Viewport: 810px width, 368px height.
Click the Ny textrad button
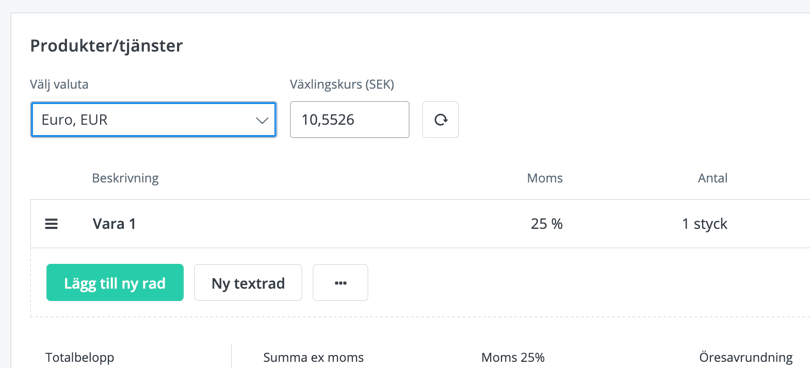click(248, 282)
